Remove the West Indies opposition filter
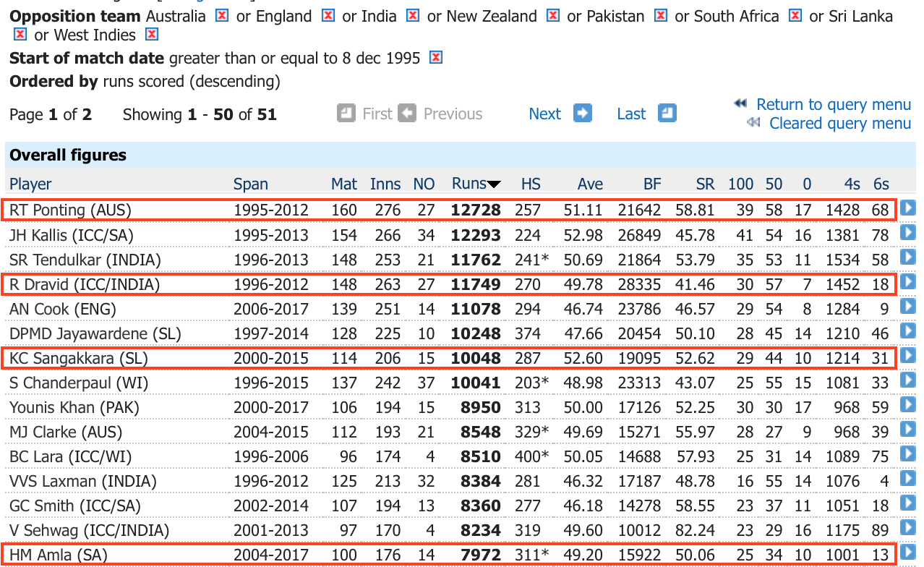Screen dimensions: 924x567 point(151,34)
